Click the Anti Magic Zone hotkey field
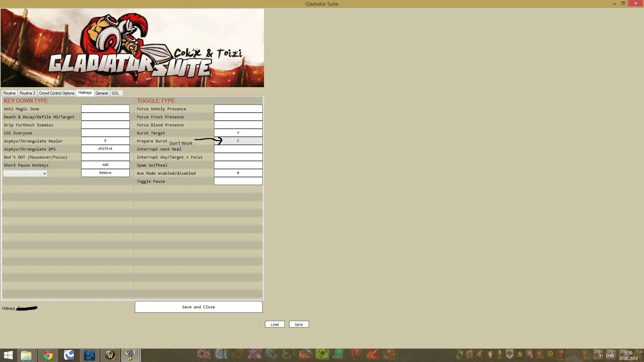Screen dimensions: 644x362 click(105, 109)
